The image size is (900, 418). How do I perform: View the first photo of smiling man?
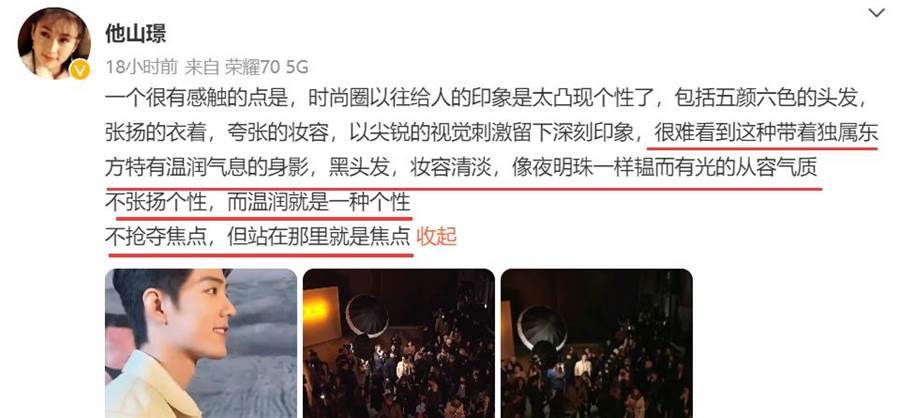(x=201, y=343)
